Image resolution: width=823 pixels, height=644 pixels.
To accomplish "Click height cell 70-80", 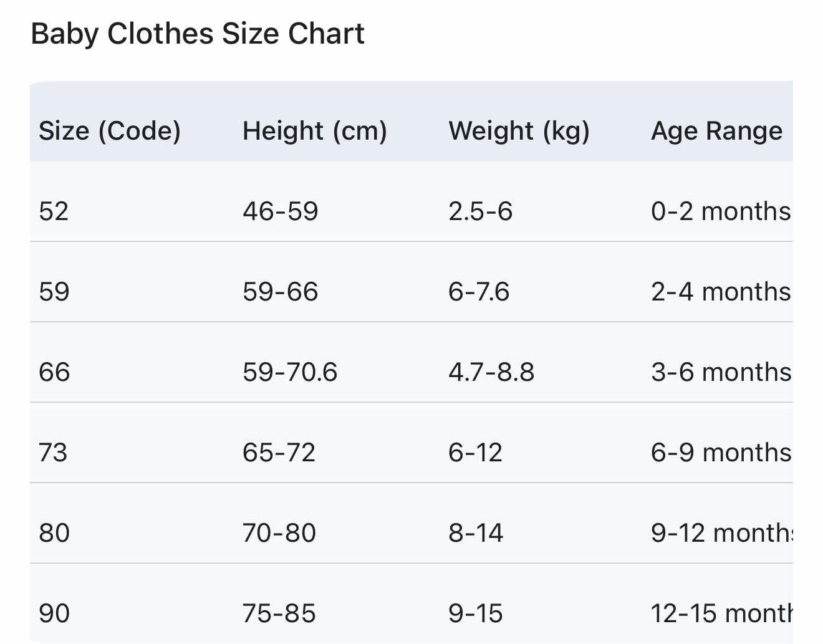I will click(x=279, y=533).
